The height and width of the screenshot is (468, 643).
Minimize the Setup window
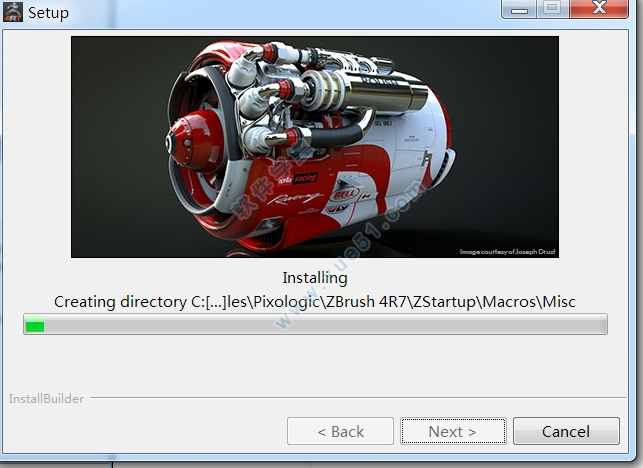pyautogui.click(x=521, y=8)
